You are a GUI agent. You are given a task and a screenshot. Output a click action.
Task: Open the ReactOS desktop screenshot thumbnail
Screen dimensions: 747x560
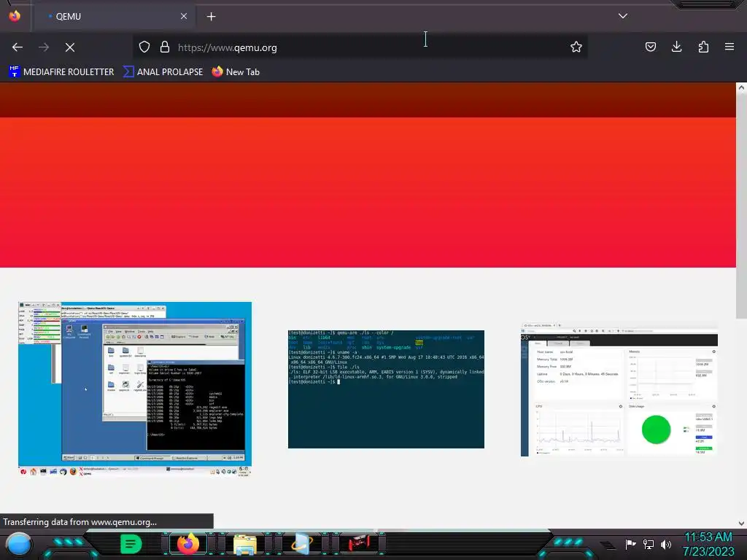pyautogui.click(x=135, y=389)
